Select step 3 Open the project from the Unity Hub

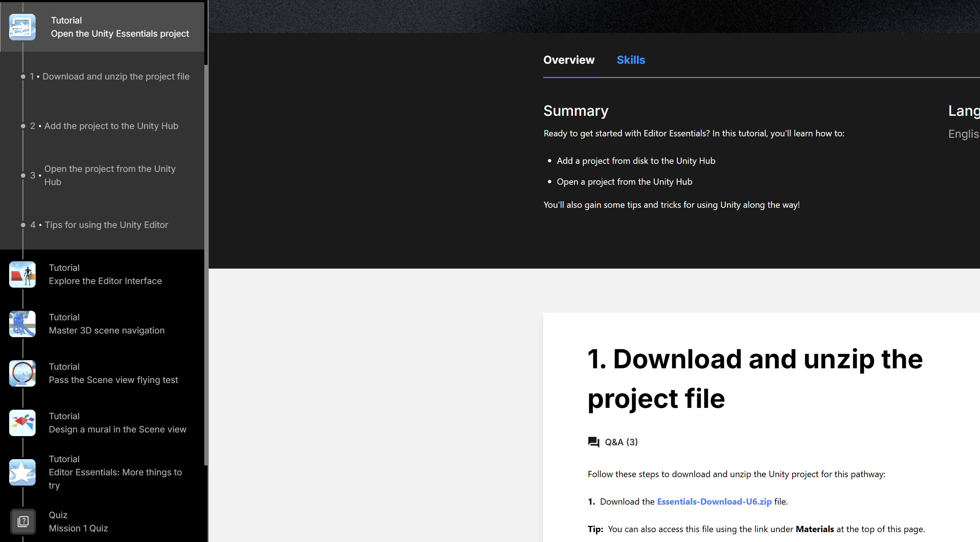pyautogui.click(x=110, y=175)
